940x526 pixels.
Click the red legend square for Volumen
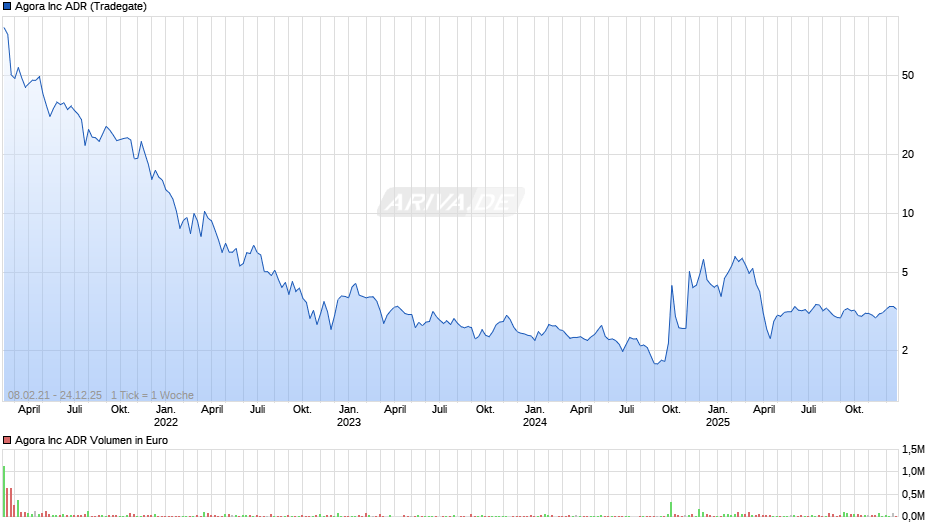pos(7,440)
